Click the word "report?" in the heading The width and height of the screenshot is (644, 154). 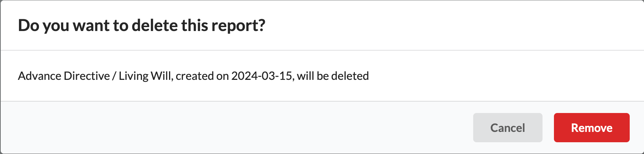[x=238, y=26]
